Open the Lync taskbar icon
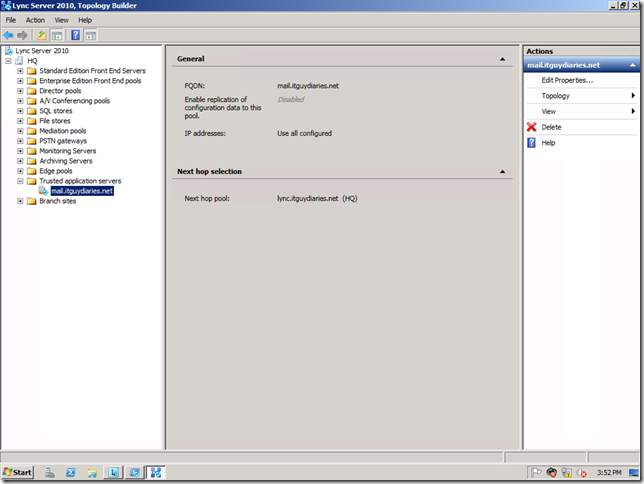Image resolution: width=644 pixels, height=484 pixels. [x=113, y=472]
